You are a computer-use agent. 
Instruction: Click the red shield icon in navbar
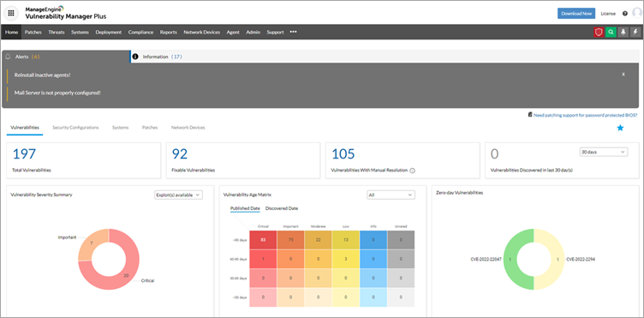pyautogui.click(x=599, y=32)
